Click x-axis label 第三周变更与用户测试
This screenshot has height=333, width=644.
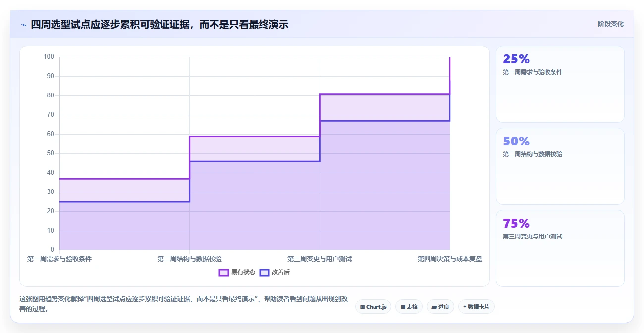click(x=320, y=259)
